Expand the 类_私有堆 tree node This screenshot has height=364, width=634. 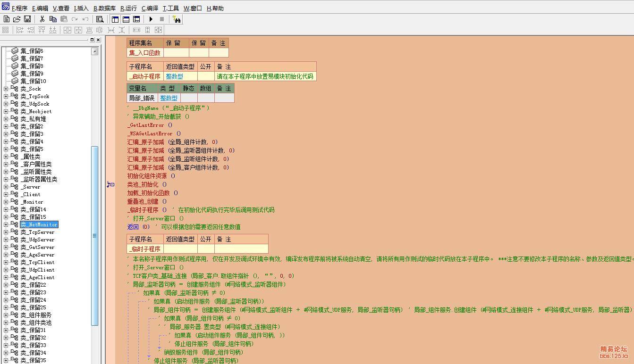pyautogui.click(x=6, y=119)
